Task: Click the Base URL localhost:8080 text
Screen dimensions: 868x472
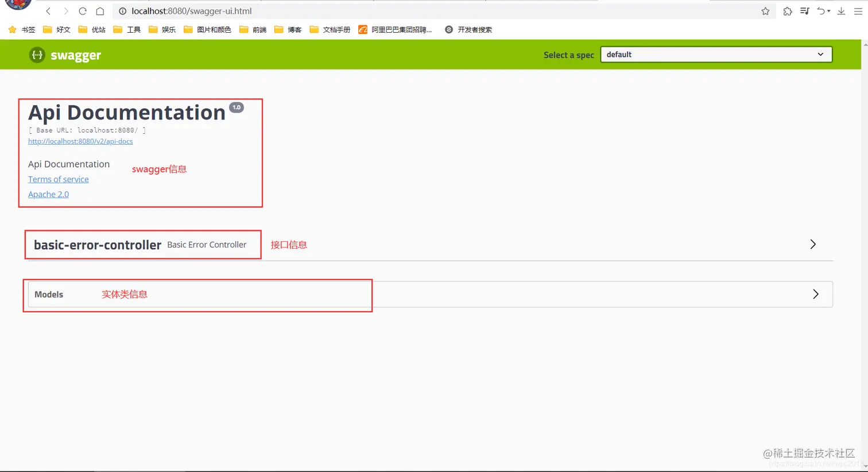Action: point(87,130)
